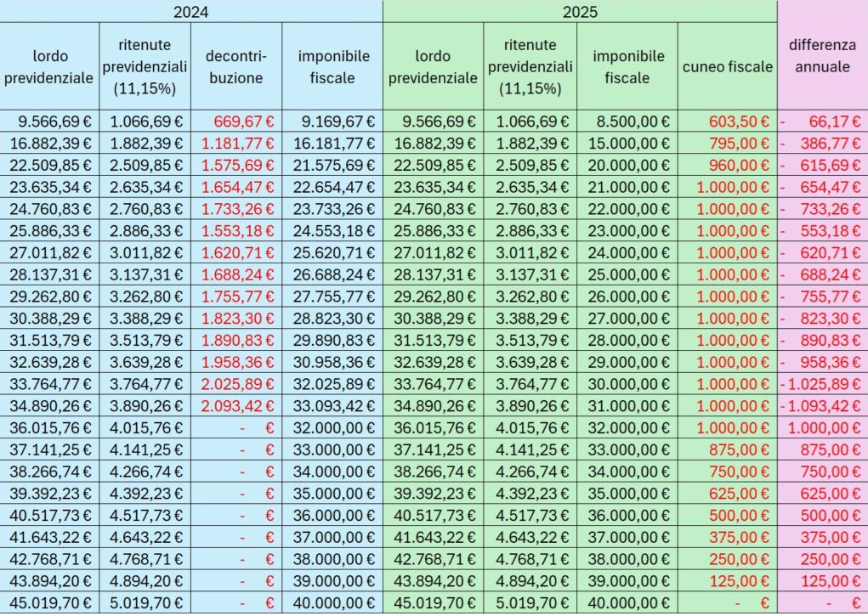
Task: Select the 'differenza annuale' column header
Action: click(822, 55)
